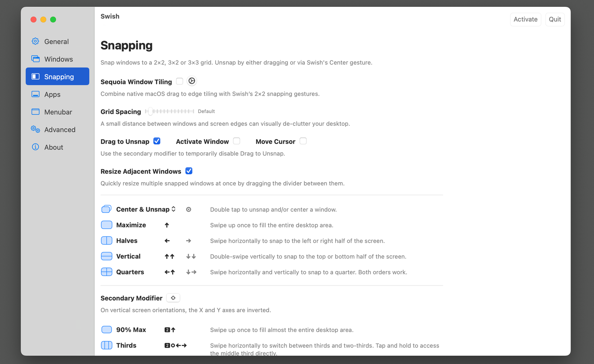Uncheck Resize Adjacent Windows
The height and width of the screenshot is (364, 594).
(x=189, y=171)
